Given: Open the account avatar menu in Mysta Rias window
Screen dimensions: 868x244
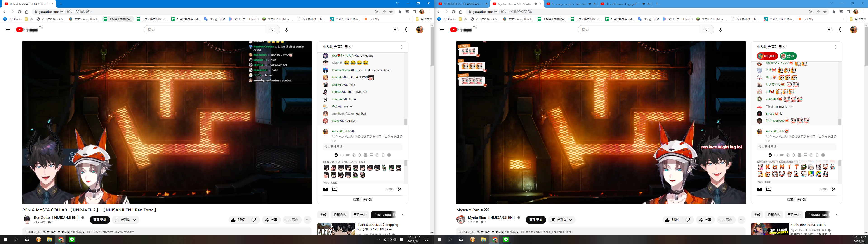Looking at the screenshot, I should 854,30.
